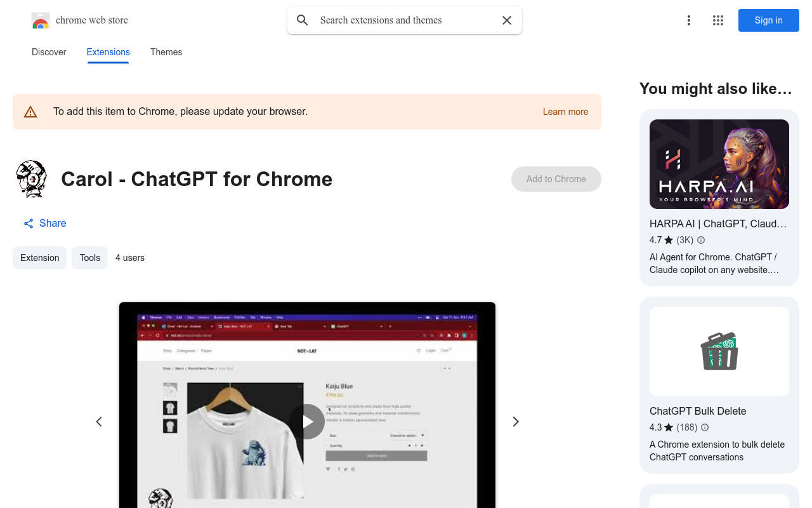Open the Learn more link
Image resolution: width=812 pixels, height=508 pixels.
point(565,112)
